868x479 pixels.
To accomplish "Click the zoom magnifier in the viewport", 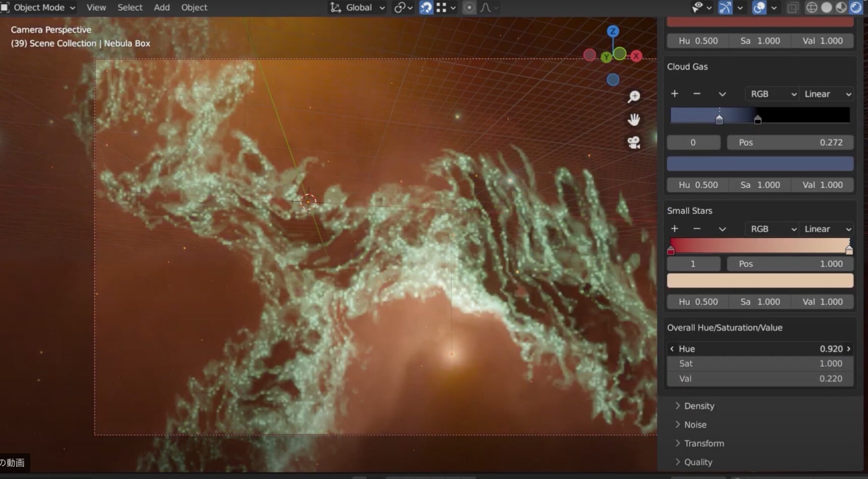I will pos(633,96).
